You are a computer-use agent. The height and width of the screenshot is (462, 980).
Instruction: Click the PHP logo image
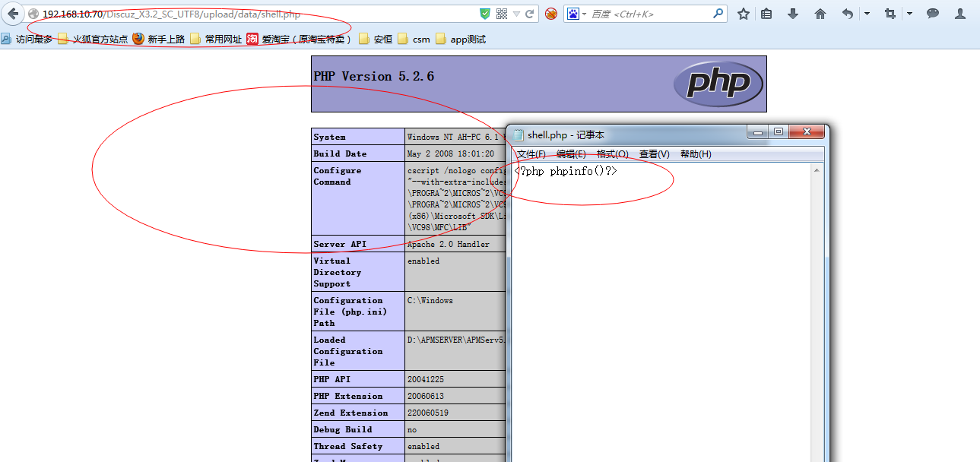click(x=718, y=84)
